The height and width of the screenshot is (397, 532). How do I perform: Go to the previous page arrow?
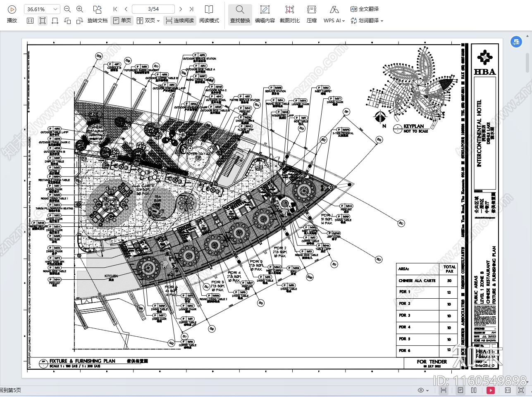click(126, 9)
